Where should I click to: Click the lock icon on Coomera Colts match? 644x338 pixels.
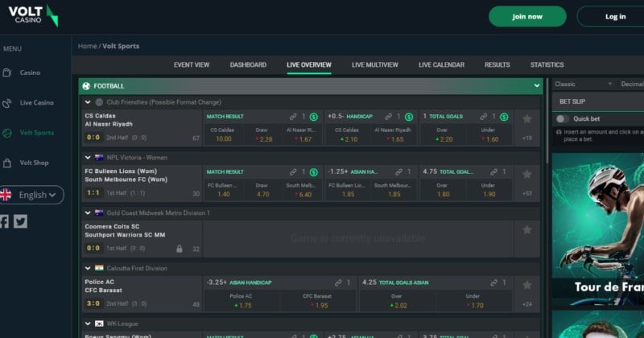tap(180, 249)
